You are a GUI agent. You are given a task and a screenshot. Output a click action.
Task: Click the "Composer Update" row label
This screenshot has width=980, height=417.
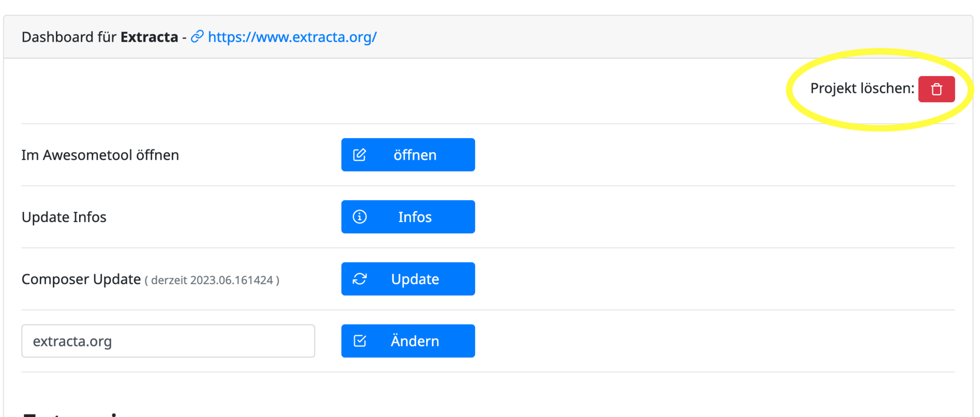pos(81,279)
